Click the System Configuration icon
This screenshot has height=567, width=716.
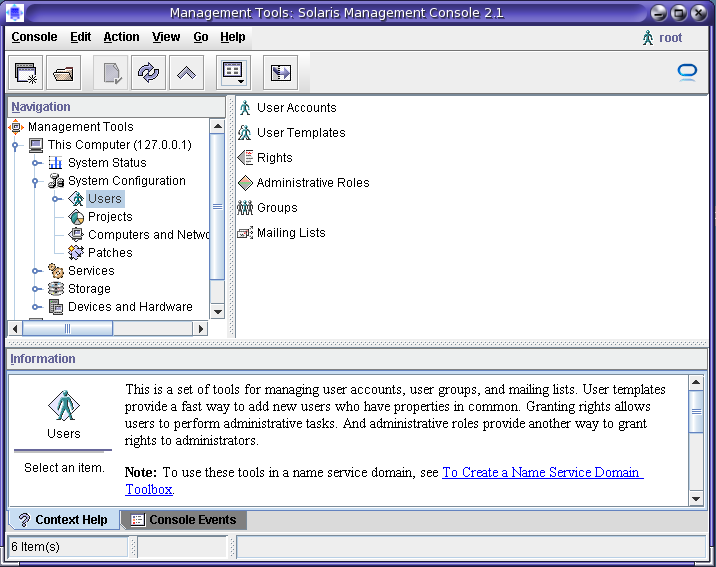(x=56, y=181)
